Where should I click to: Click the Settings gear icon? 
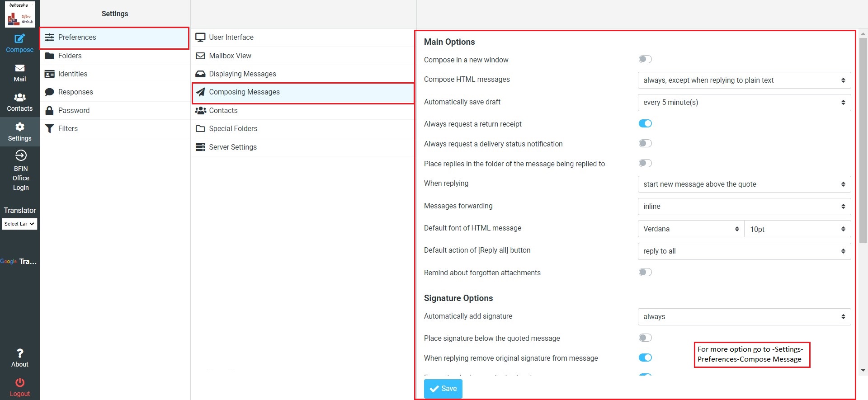(19, 127)
